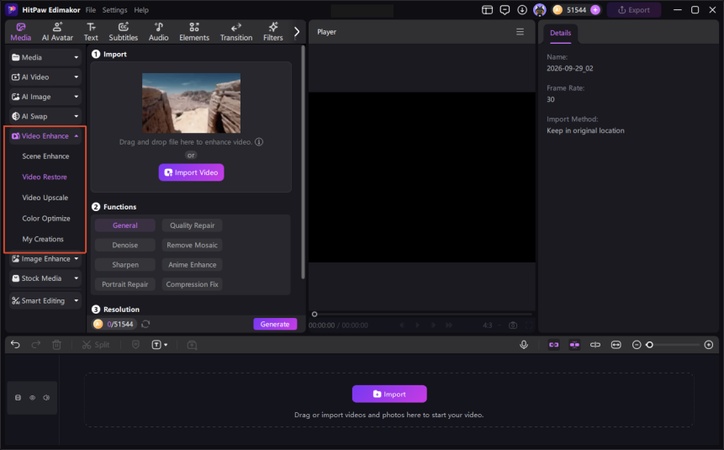Open the text tool dropdown in timeline toolbar
The height and width of the screenshot is (450, 724).
tap(159, 345)
